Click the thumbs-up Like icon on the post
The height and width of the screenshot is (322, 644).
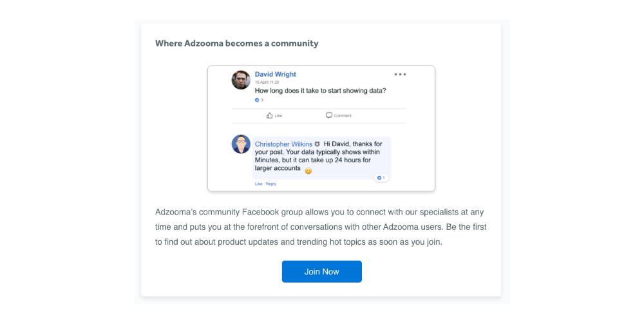pyautogui.click(x=269, y=115)
